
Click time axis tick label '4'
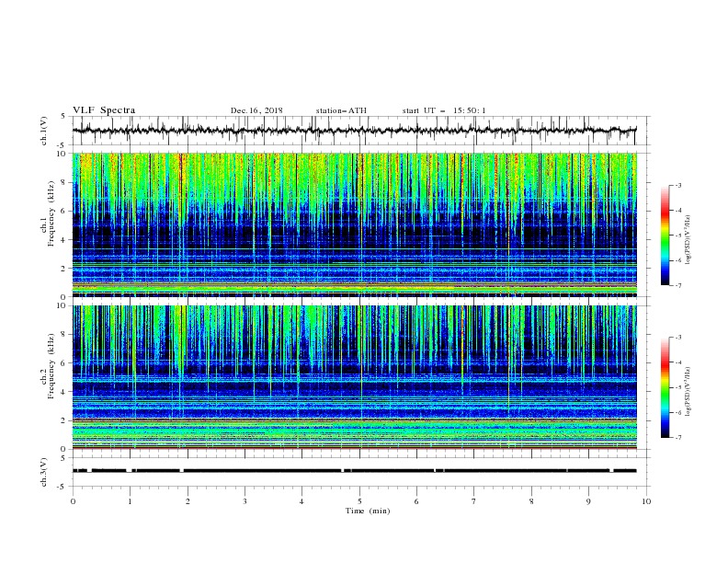[x=301, y=501]
